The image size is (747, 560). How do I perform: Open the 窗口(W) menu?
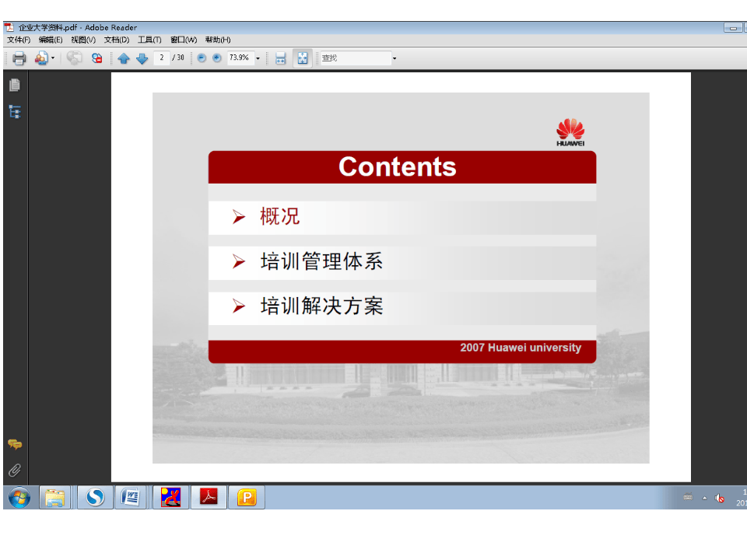point(184,40)
